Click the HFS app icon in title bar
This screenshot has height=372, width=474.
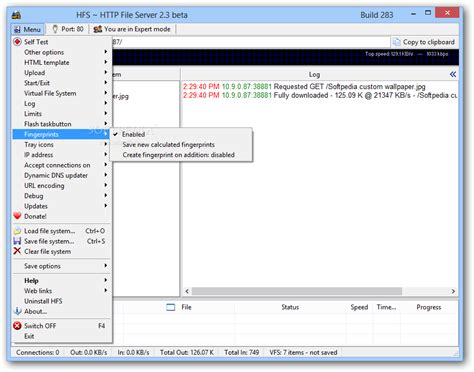tap(16, 15)
